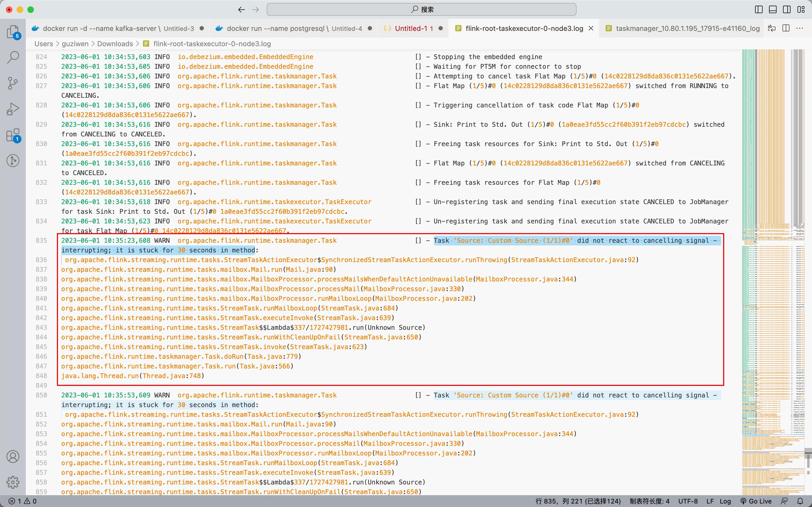The width and height of the screenshot is (812, 507).
Task: Click the notifications bell in status bar
Action: pyautogui.click(x=800, y=501)
